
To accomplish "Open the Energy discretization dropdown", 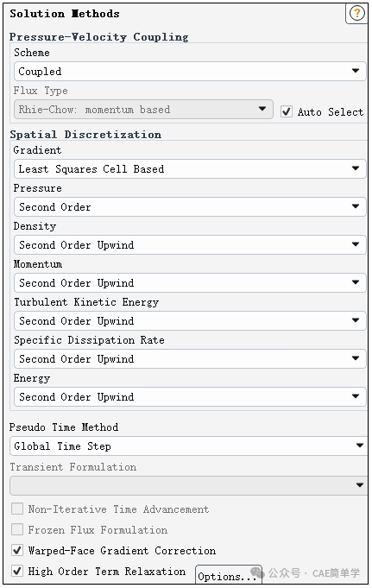I will click(190, 397).
